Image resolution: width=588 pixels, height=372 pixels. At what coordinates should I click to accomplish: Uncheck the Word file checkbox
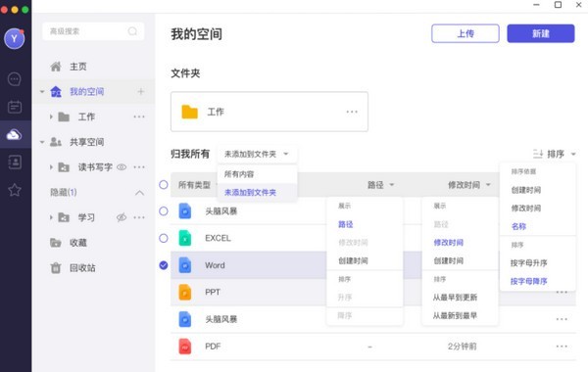(x=164, y=265)
